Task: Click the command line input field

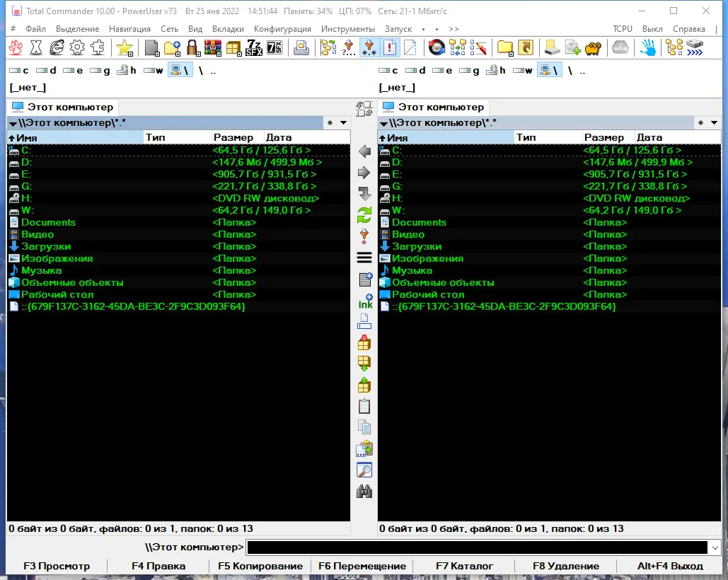Action: click(478, 547)
